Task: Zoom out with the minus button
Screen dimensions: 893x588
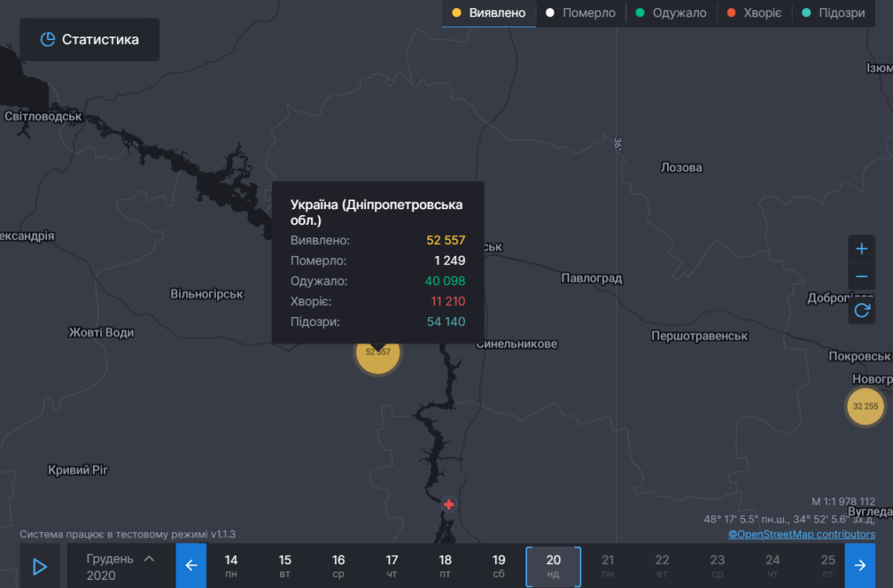Action: [x=862, y=276]
